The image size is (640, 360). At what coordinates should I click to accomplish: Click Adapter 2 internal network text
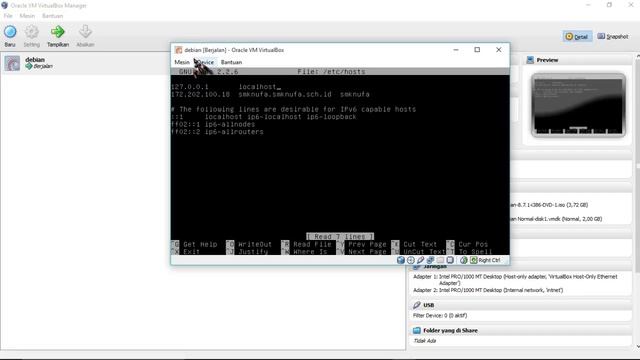tap(488, 290)
